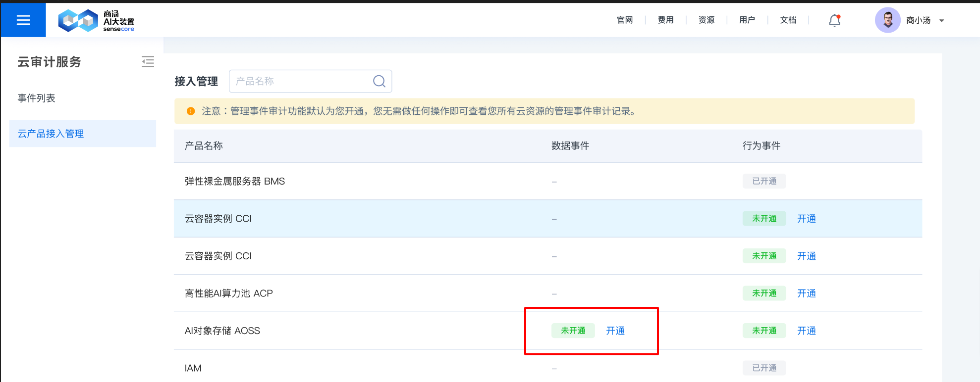Click 数据事件 开通 for AI对象存储 AOSS
The image size is (980, 382).
click(x=615, y=331)
